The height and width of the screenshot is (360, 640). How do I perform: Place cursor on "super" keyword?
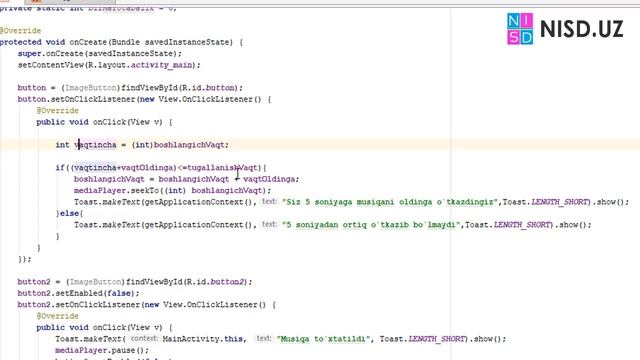[x=29, y=53]
